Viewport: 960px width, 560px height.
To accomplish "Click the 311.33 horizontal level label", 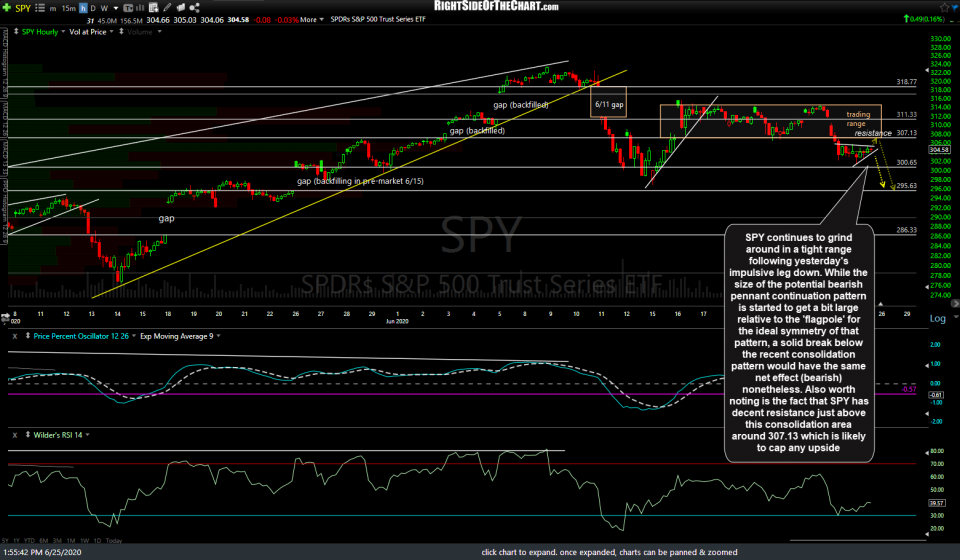I will [x=906, y=114].
